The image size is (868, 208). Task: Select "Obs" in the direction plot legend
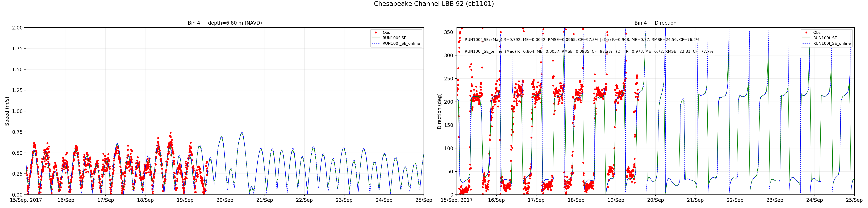tap(817, 33)
